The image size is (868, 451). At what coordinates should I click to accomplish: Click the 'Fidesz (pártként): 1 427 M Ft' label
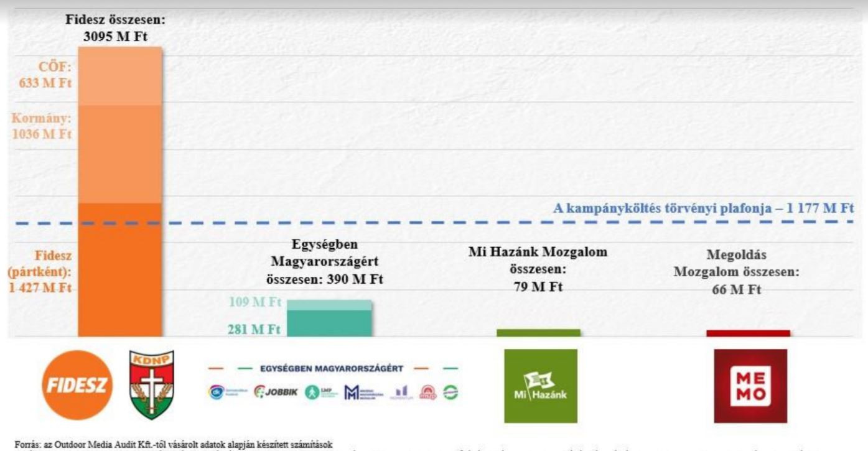(40, 271)
